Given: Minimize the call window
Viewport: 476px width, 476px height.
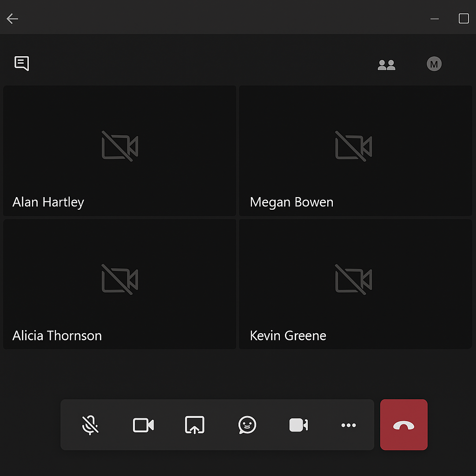Looking at the screenshot, I should [435, 19].
